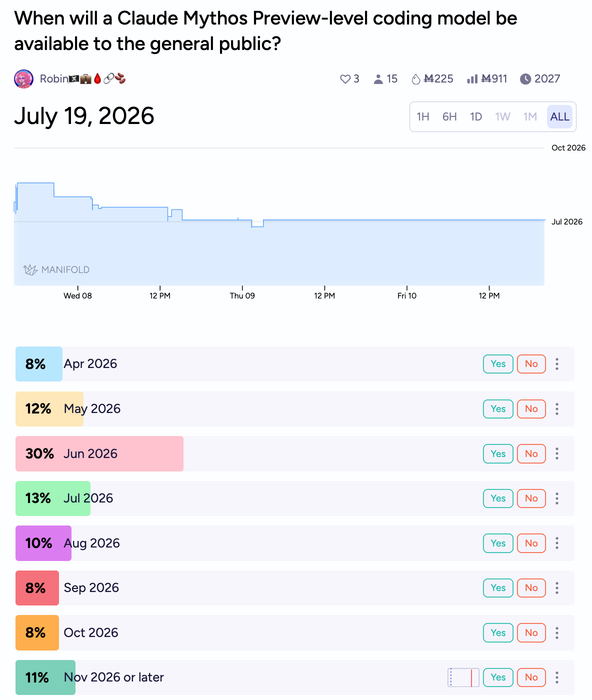Click the Oct 2026 answer label
Image resolution: width=592 pixels, height=700 pixels.
[91, 633]
